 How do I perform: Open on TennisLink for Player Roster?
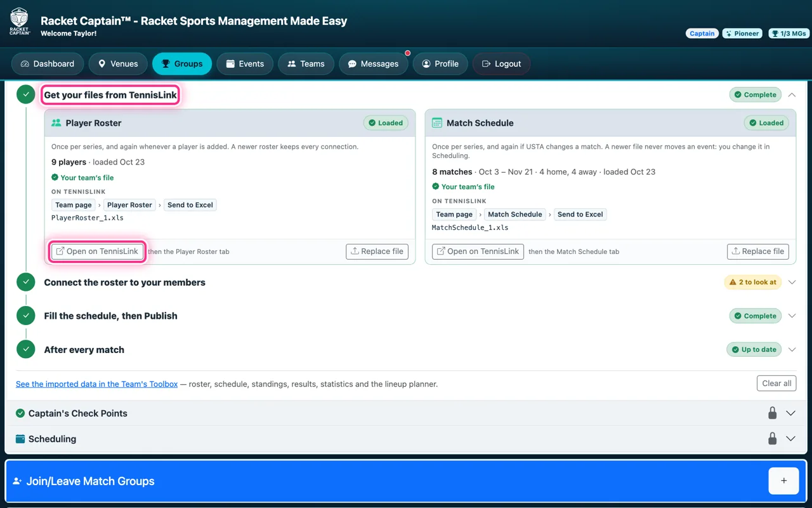[x=97, y=251]
